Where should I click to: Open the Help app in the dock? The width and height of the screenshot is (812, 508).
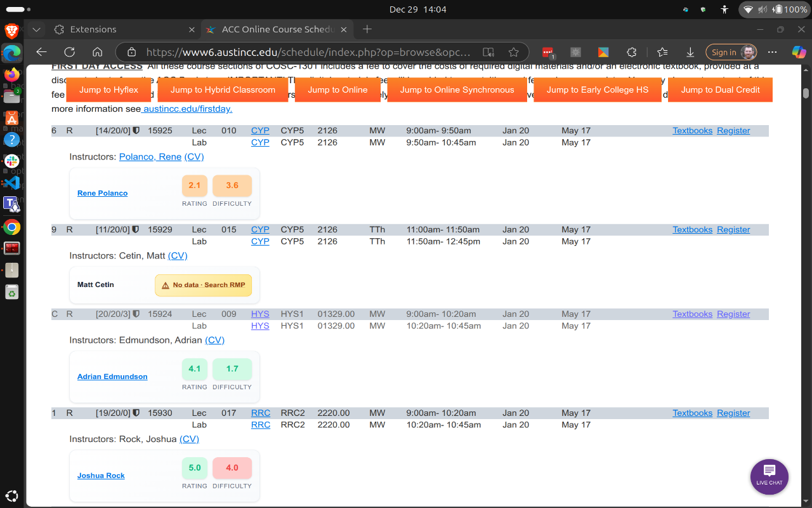coord(11,140)
